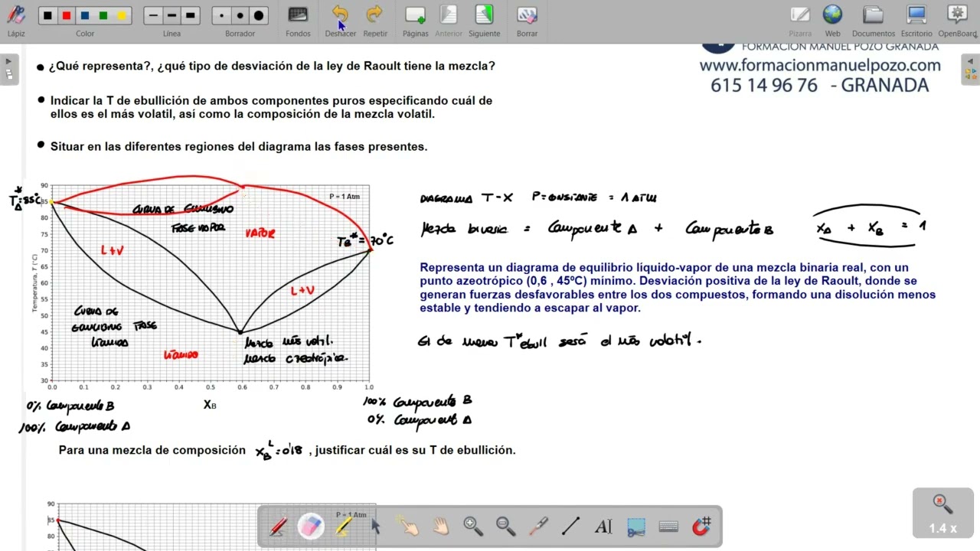Image resolution: width=980 pixels, height=551 pixels.
Task: Open the OpenBoard settings menu
Action: [958, 20]
